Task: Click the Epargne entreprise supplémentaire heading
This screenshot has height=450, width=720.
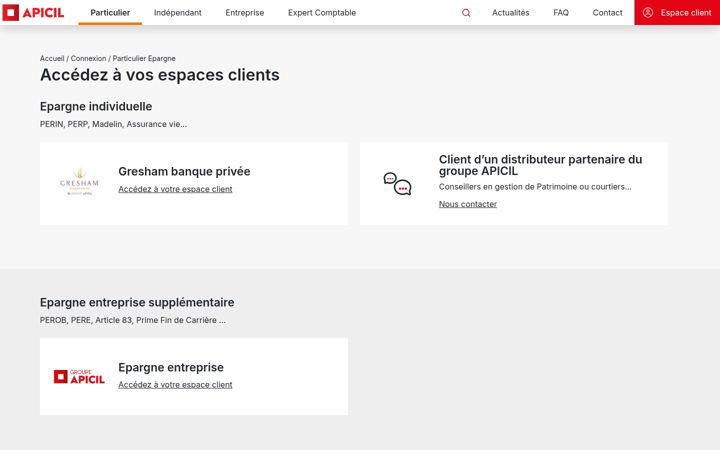Action: coord(137,302)
